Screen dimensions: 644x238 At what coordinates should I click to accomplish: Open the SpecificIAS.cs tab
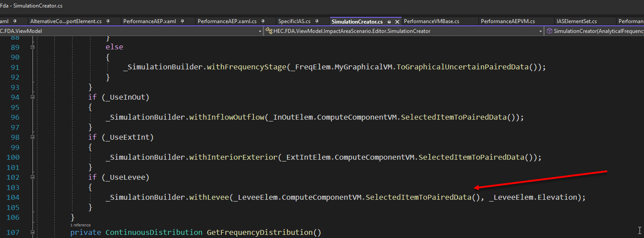pos(294,21)
